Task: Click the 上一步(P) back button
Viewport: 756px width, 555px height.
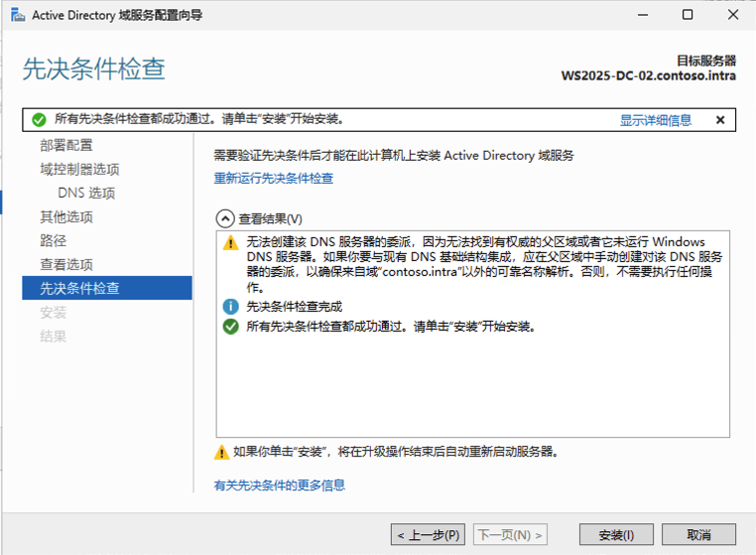Action: point(428,534)
